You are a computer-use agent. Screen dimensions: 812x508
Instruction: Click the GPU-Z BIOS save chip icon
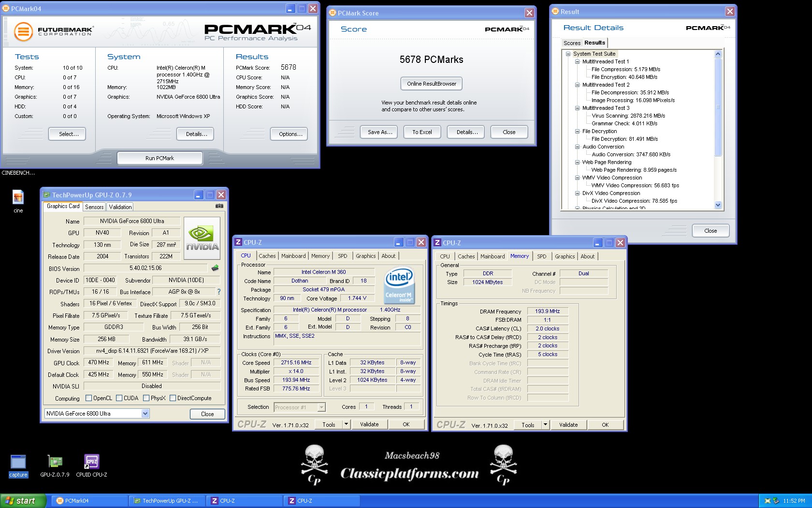[215, 268]
